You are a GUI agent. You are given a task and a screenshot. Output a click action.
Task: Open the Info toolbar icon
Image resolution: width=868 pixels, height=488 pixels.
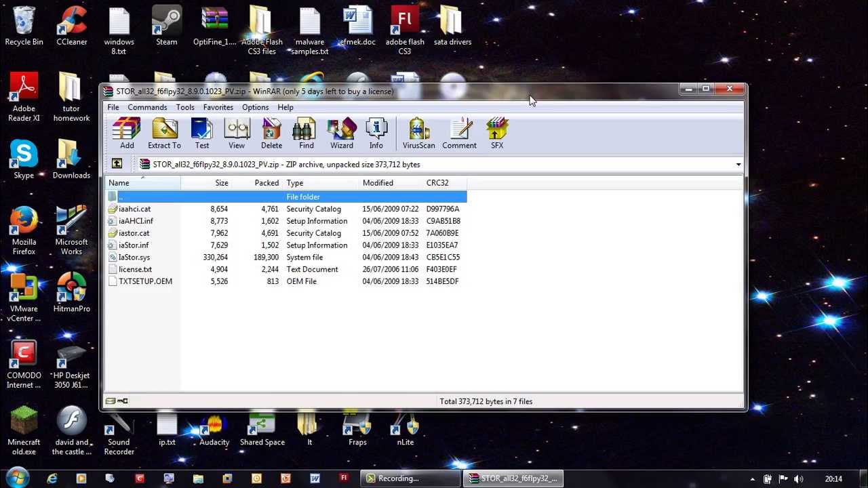point(376,133)
